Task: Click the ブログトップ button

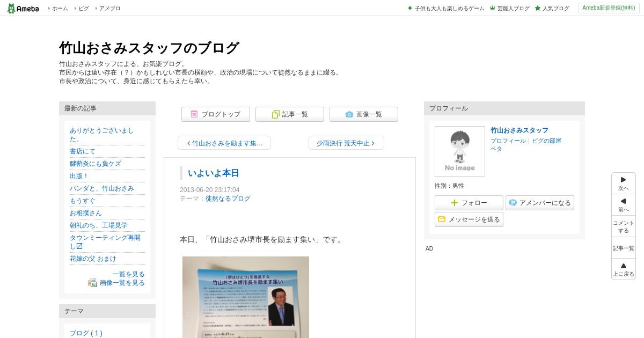Action: click(216, 114)
